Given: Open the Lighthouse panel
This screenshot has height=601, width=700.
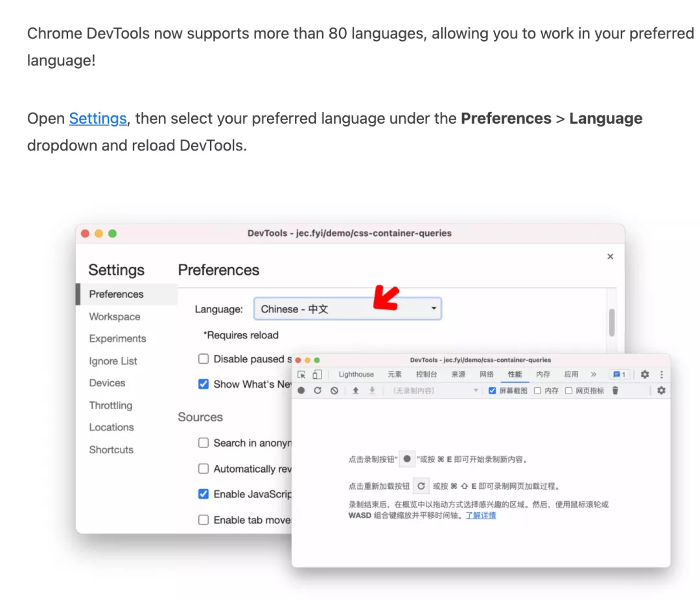Looking at the screenshot, I should click(356, 374).
